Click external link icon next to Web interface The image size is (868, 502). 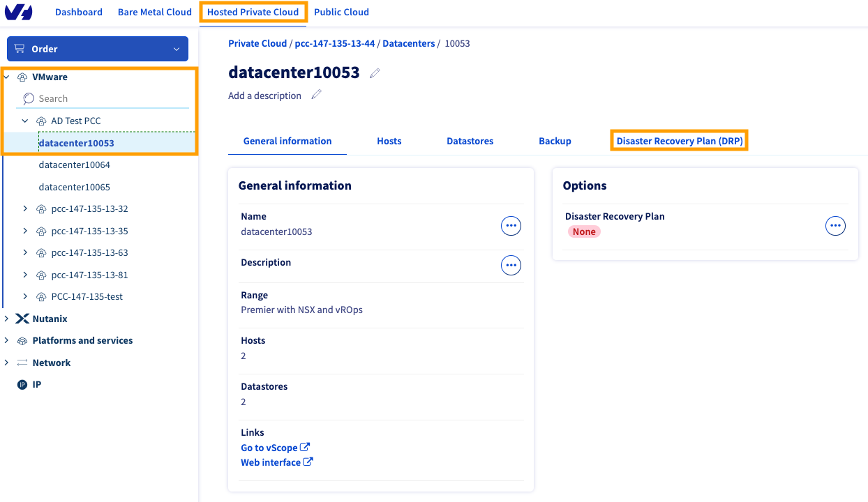coord(308,462)
